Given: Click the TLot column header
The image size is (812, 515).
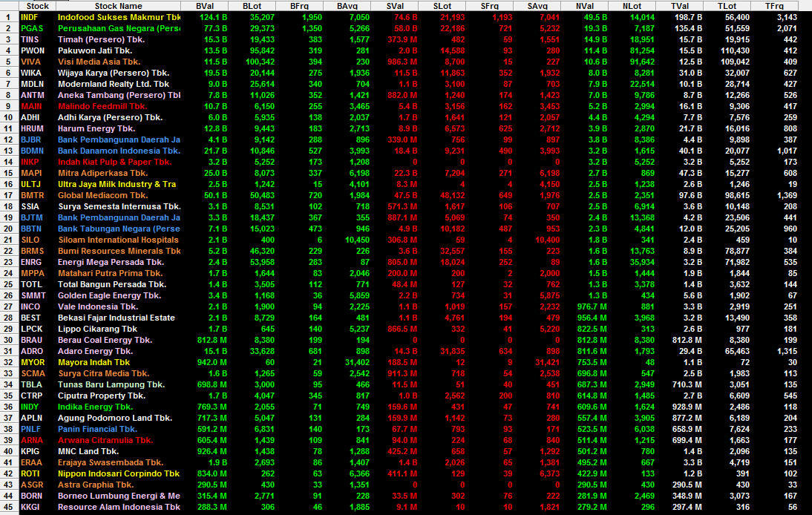Looking at the screenshot, I should click(727, 6).
